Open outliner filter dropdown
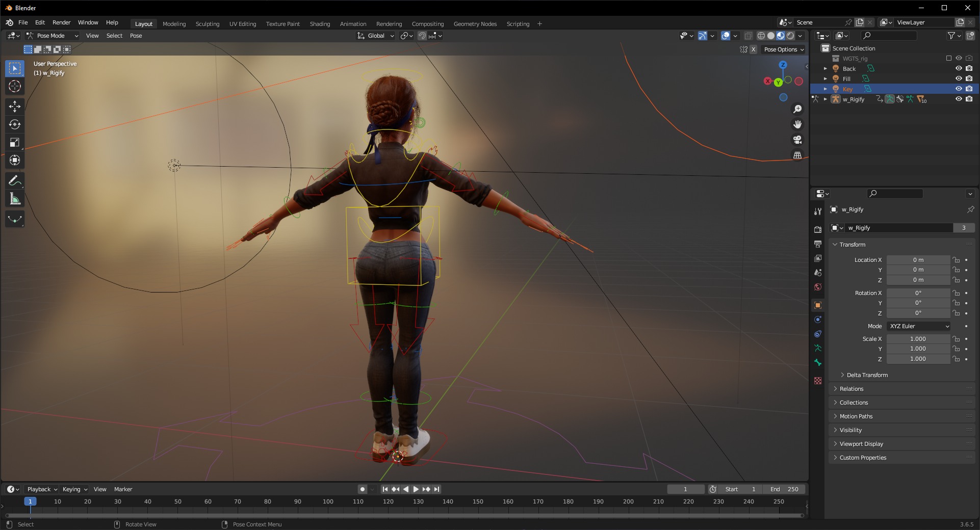The height and width of the screenshot is (530, 980). (954, 36)
